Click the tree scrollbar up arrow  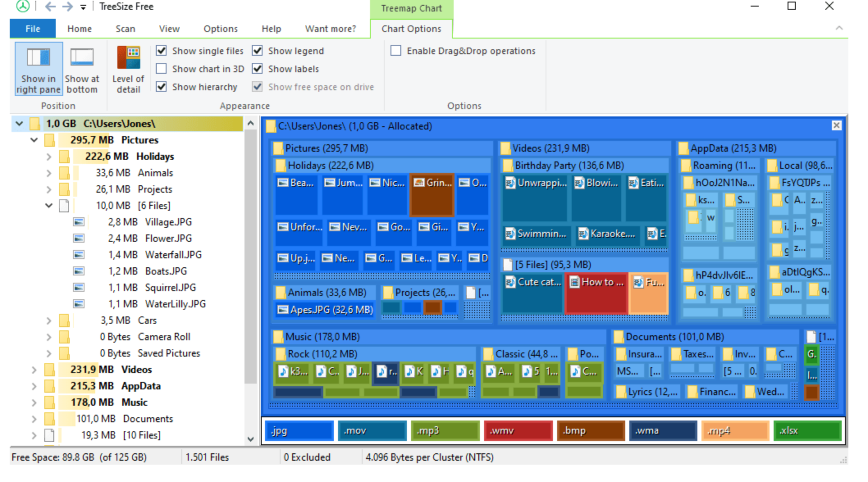click(251, 123)
